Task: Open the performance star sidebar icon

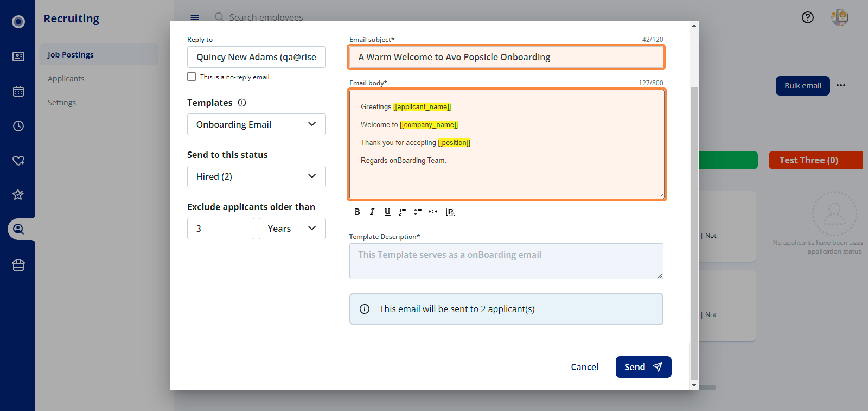Action: (18, 195)
